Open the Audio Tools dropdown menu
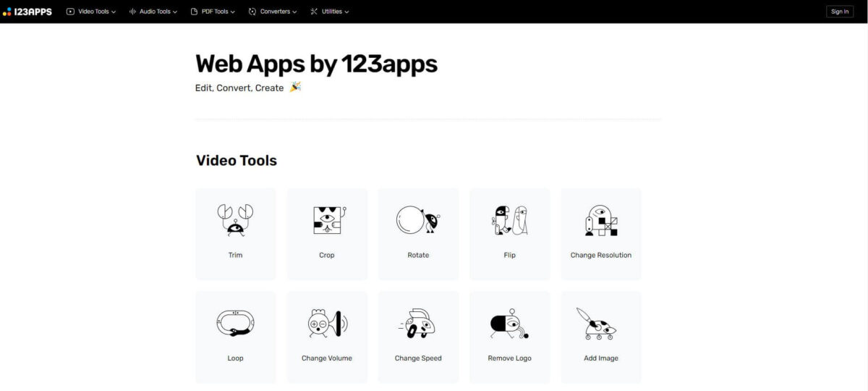This screenshot has width=868, height=391. tap(153, 12)
